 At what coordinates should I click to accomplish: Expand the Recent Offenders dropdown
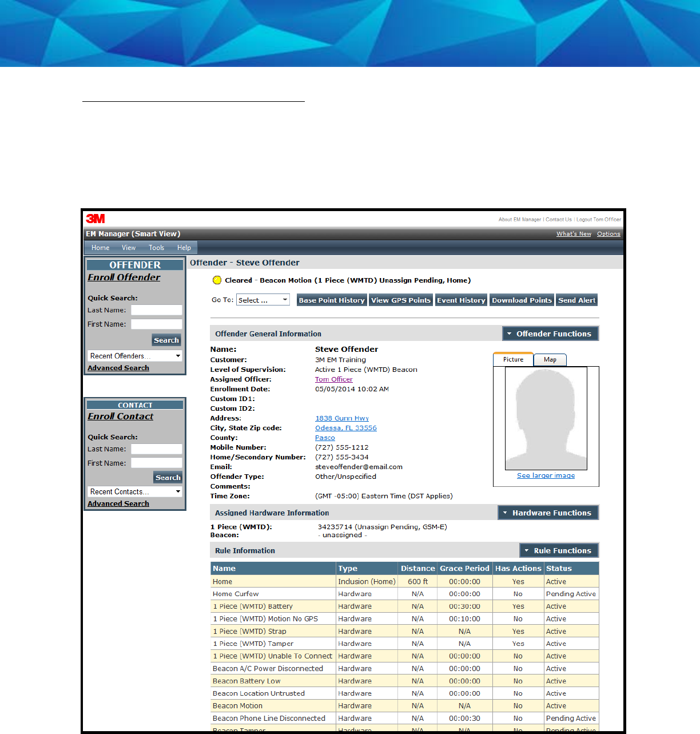135,356
